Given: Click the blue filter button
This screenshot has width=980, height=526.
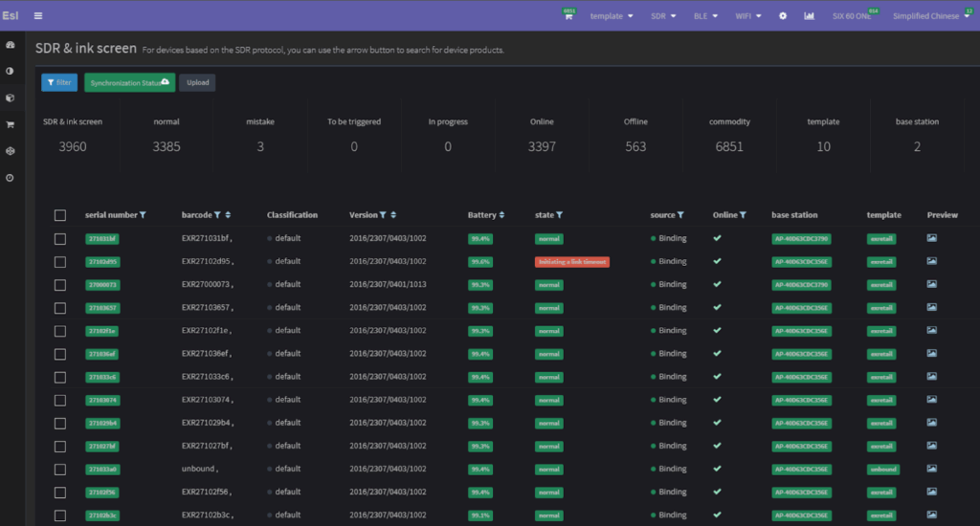Looking at the screenshot, I should point(59,82).
